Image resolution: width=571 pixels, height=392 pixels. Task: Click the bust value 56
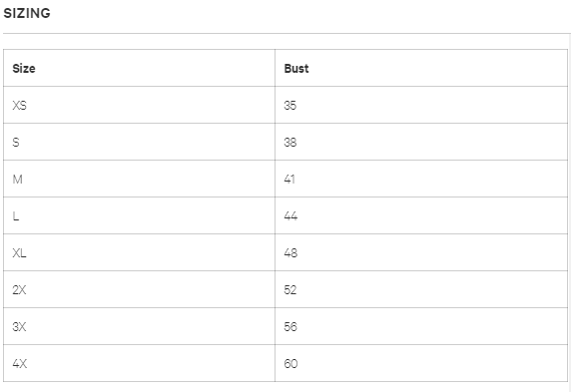[290, 326]
